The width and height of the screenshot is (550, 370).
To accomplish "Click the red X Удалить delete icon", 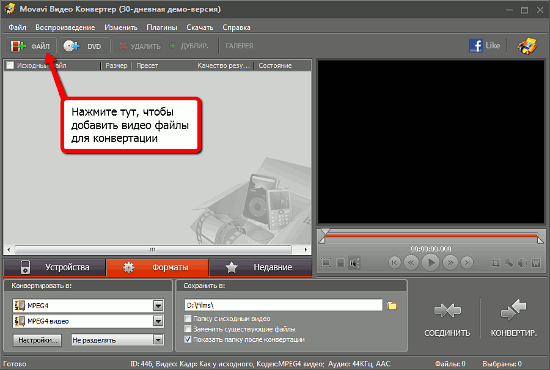I will 123,46.
